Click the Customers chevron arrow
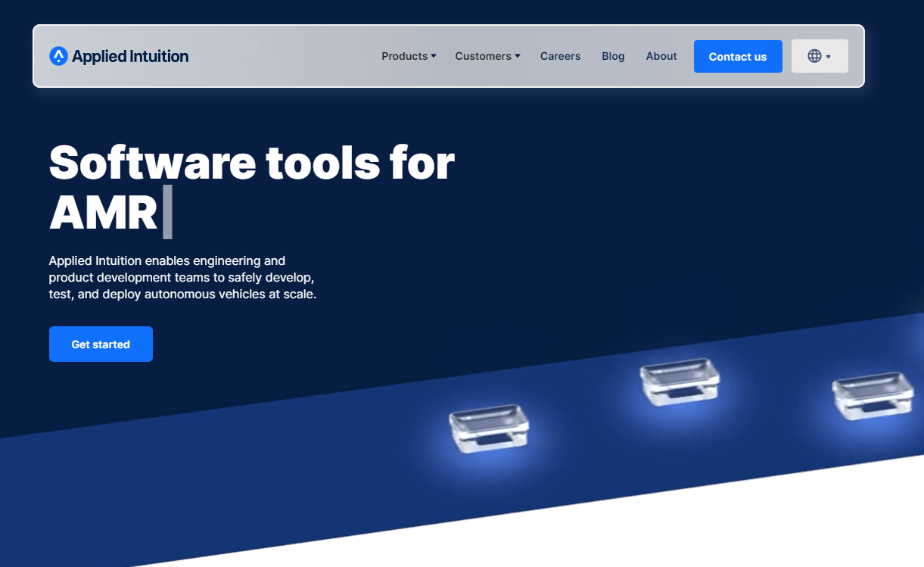Viewport: 924px width, 567px height. point(518,56)
